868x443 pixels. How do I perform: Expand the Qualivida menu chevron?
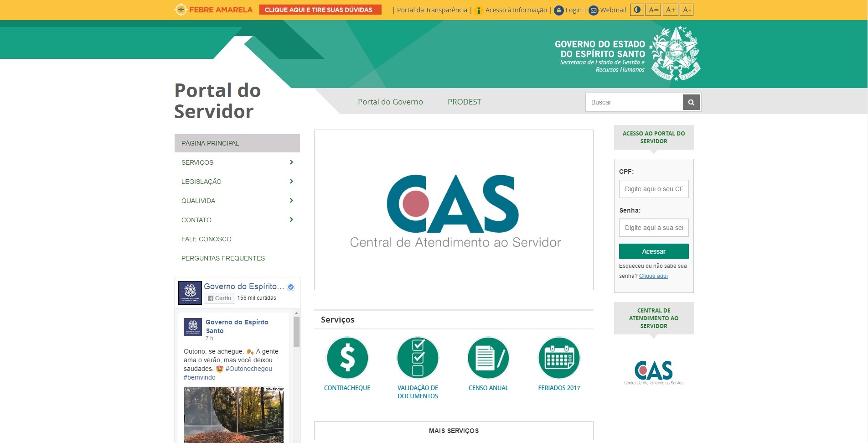[291, 201]
